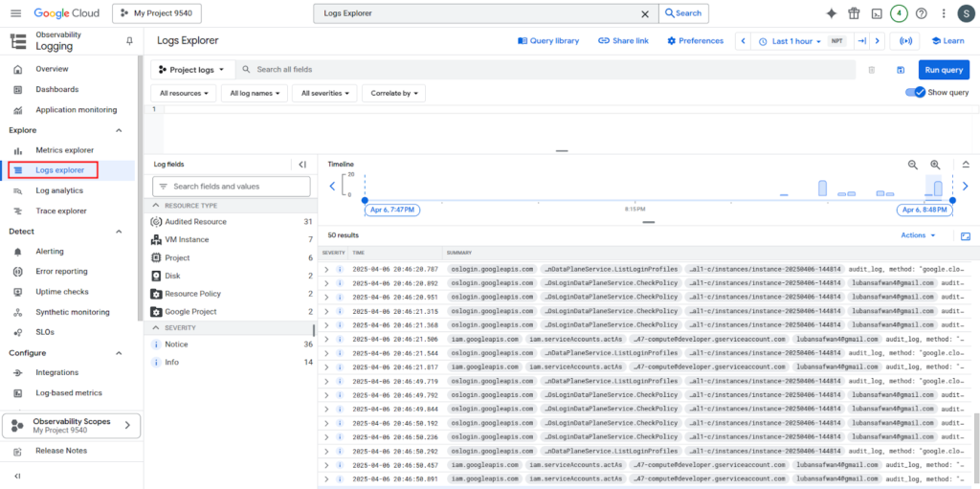Focus the Search all fields input
The image size is (980, 489).
[x=546, y=70]
